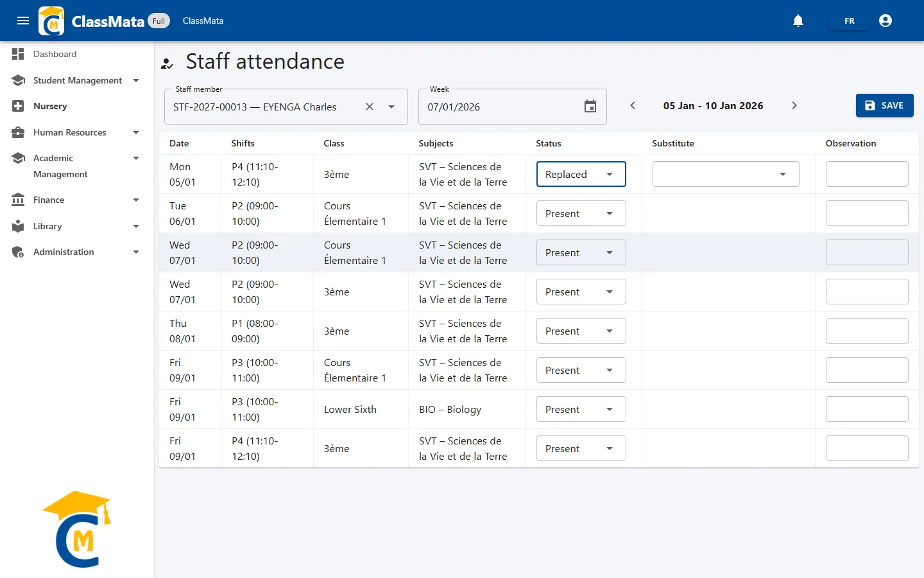Expand the Student Management menu
The width and height of the screenshot is (924, 578).
[136, 80]
